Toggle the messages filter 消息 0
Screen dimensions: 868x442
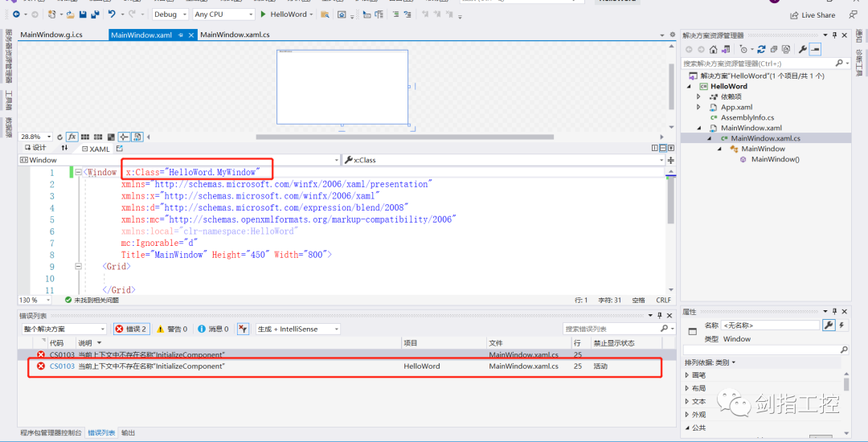pos(213,329)
